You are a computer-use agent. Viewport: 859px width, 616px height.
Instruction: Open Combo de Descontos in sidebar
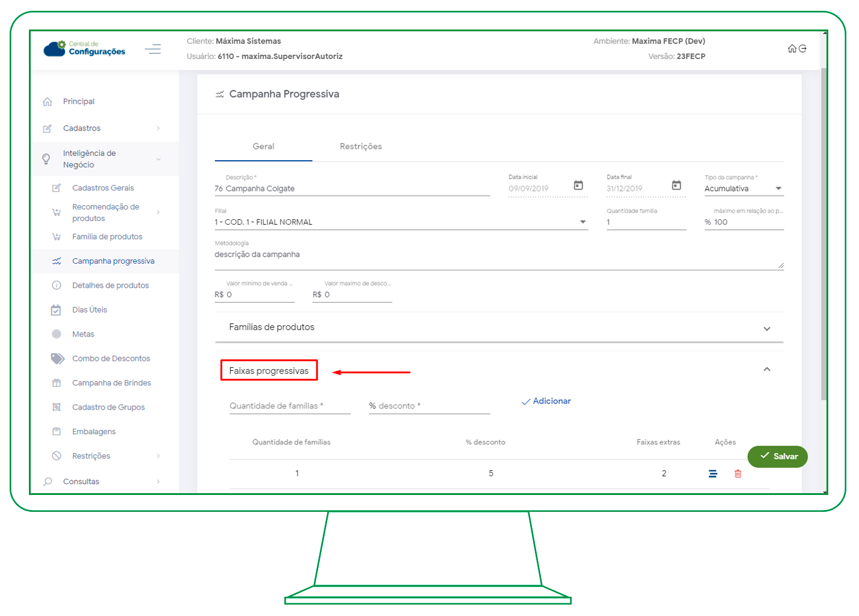tap(111, 358)
